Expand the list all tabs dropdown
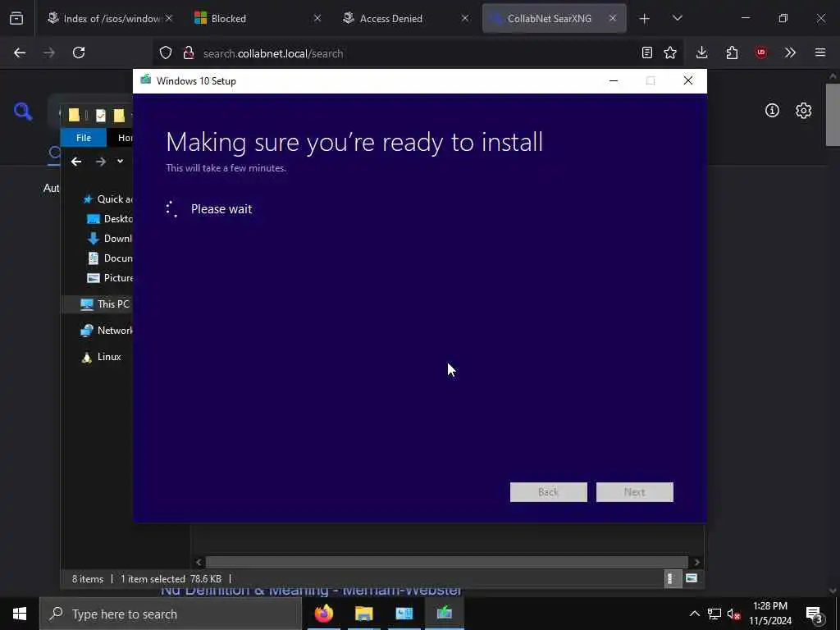 point(677,18)
